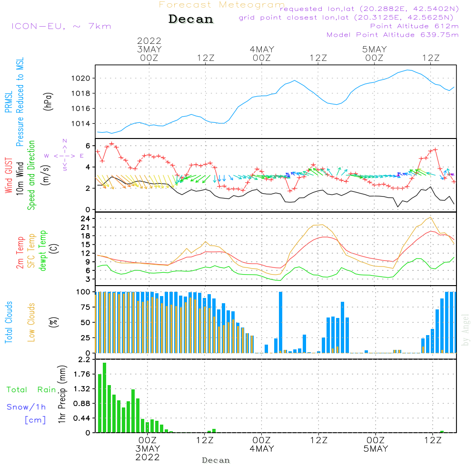Image resolution: width=476 pixels, height=476 pixels.
Task: Click the 'PRMSL' axis title
Action: [x=9, y=102]
